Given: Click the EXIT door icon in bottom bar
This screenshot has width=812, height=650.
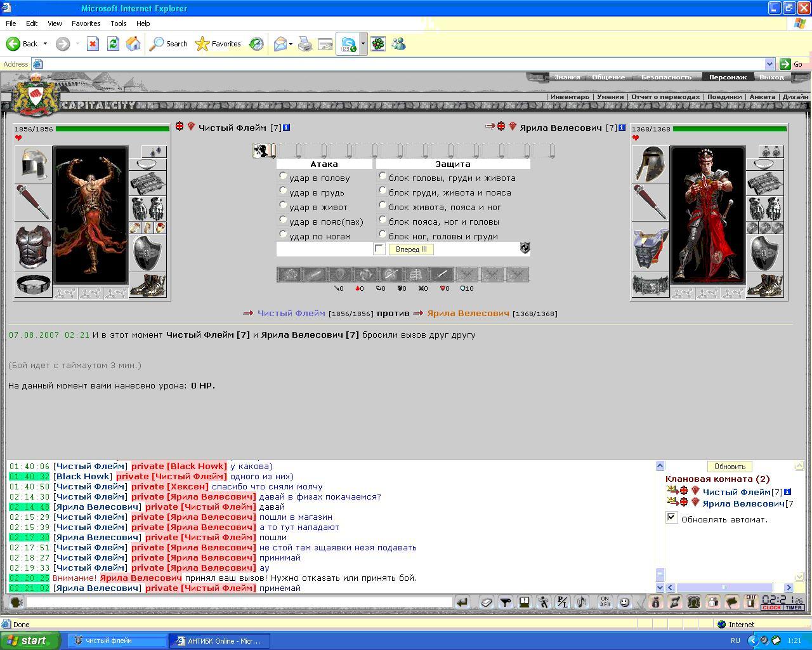Looking at the screenshot, I should coord(751,602).
